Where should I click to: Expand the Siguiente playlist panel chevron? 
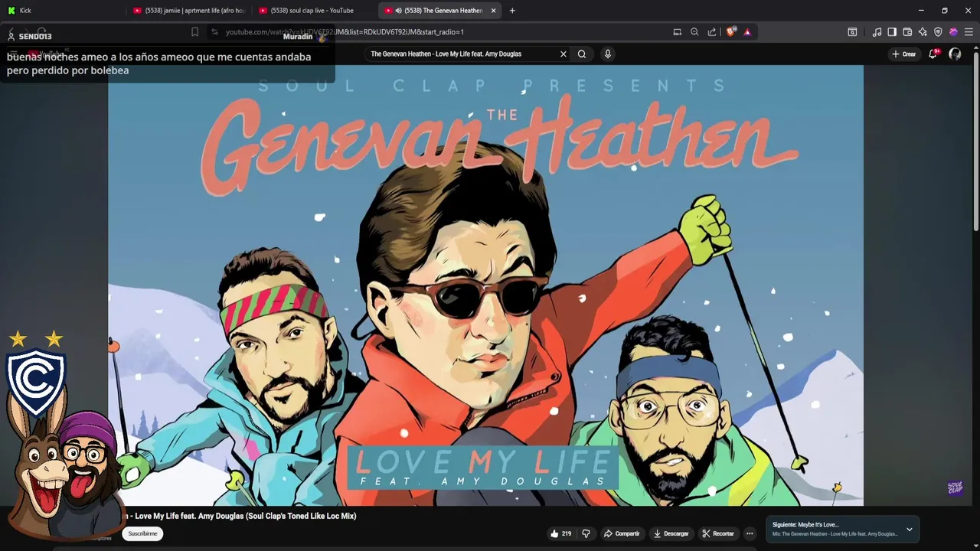point(910,530)
